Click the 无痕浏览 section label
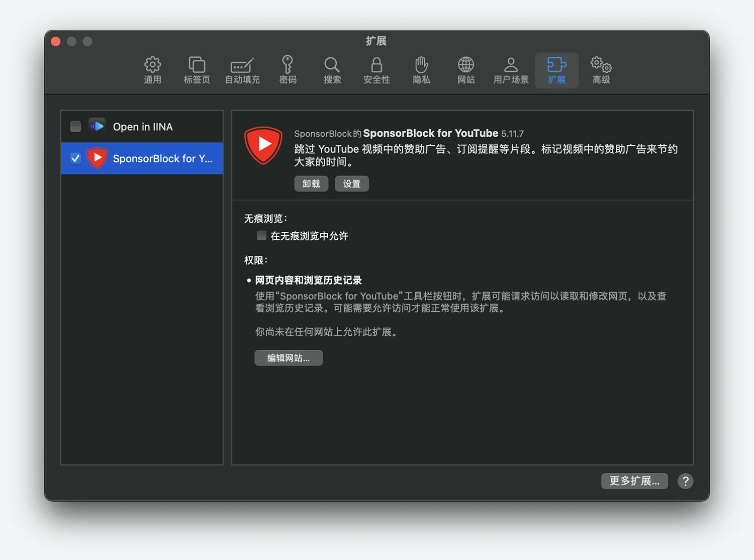Screen dimensions: 754x560 click(265, 219)
